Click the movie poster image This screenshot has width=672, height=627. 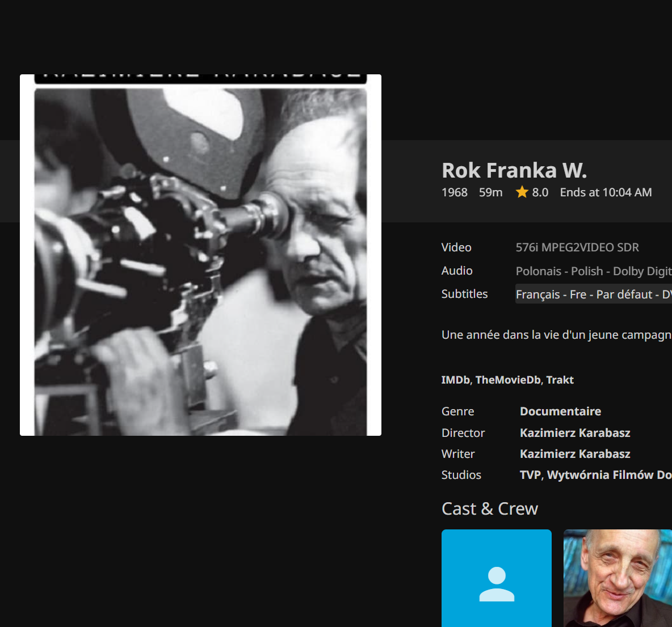pos(200,255)
